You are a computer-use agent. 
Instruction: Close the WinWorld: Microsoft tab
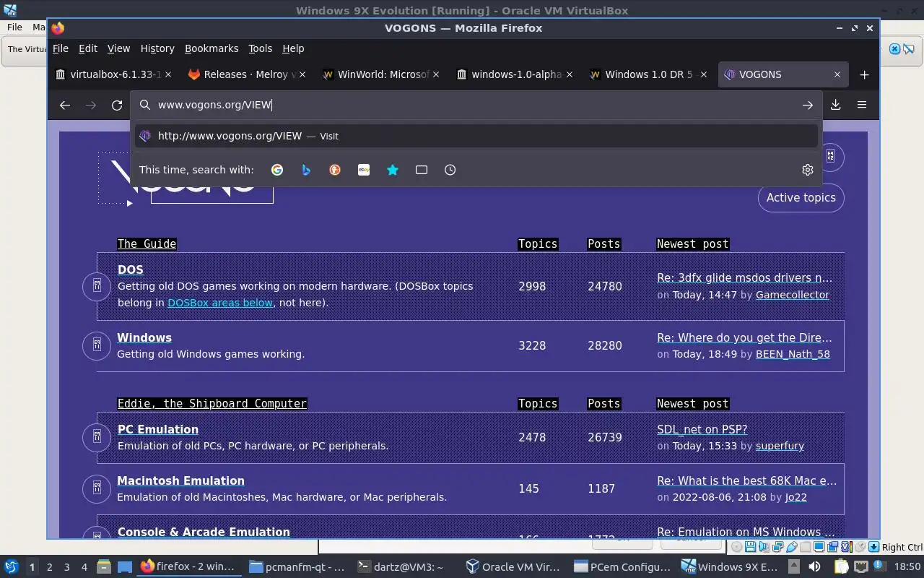click(435, 74)
